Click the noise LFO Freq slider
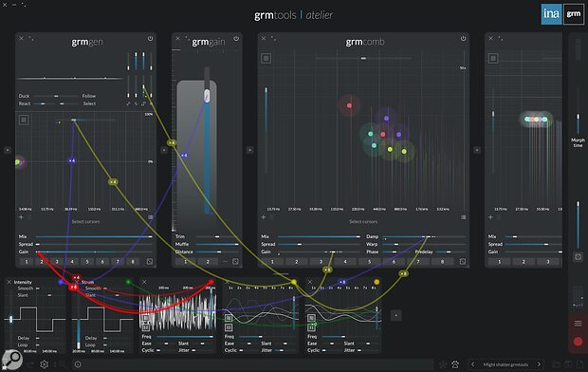Image resolution: width=588 pixels, height=372 pixels. pyautogui.click(x=185, y=337)
